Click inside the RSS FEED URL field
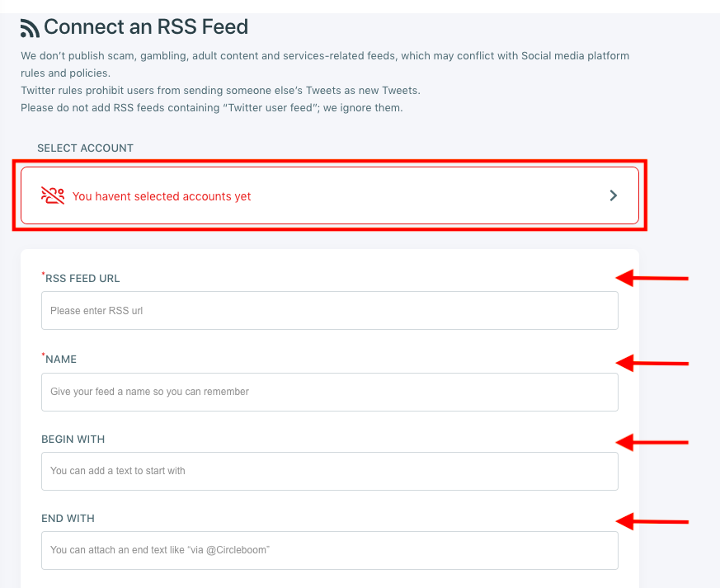 pyautogui.click(x=329, y=310)
